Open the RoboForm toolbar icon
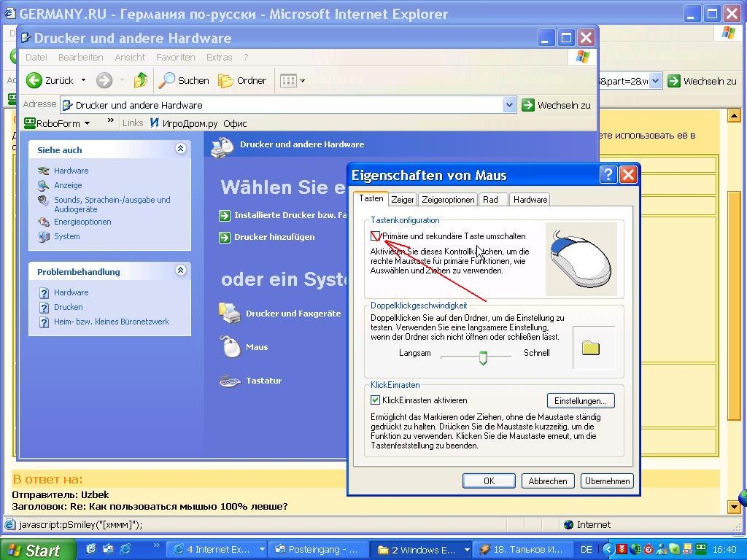Image resolution: width=747 pixels, height=560 pixels. point(30,122)
